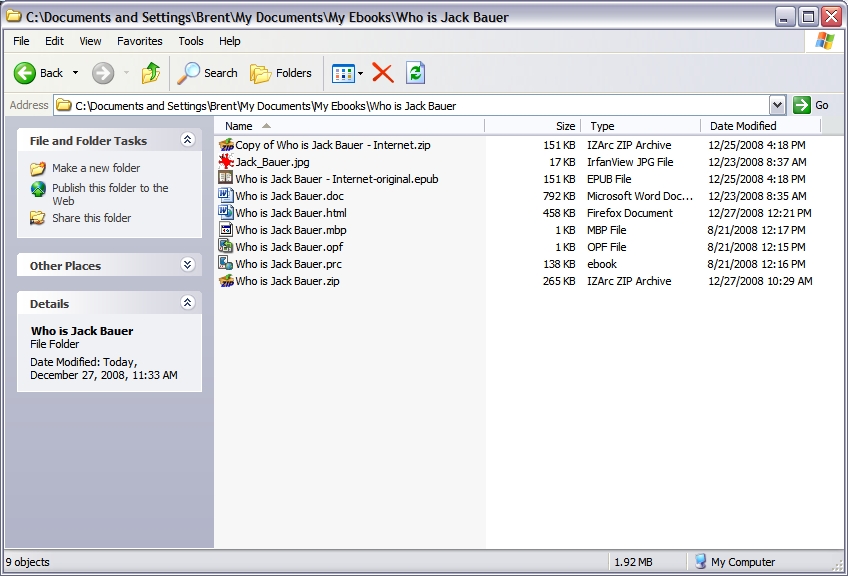The image size is (848, 576).
Task: Grab the window resize grip corner
Action: (838, 565)
